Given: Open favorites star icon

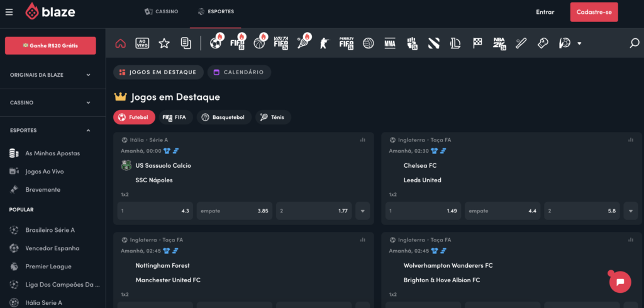Looking at the screenshot, I should 164,43.
